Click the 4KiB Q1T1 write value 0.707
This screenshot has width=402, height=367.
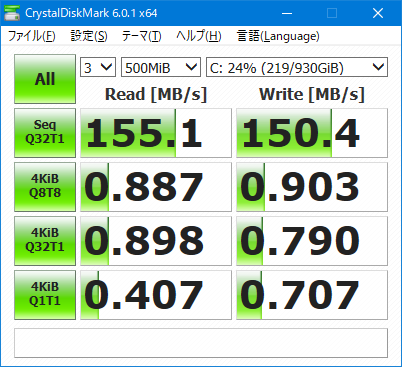click(x=312, y=295)
